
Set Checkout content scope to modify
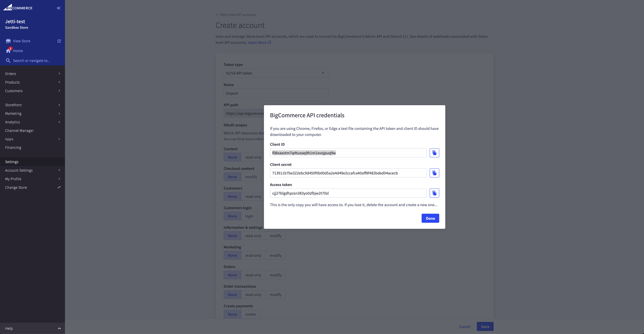point(251,177)
